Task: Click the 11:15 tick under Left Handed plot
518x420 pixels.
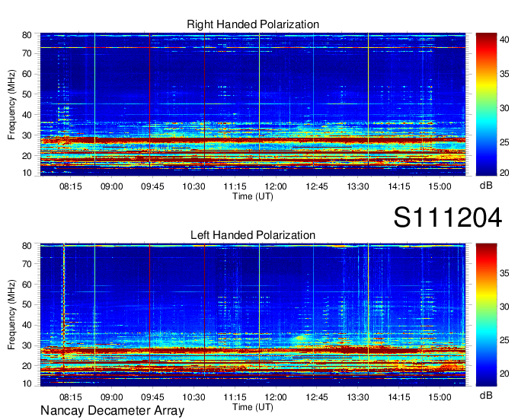Action: 235,397
